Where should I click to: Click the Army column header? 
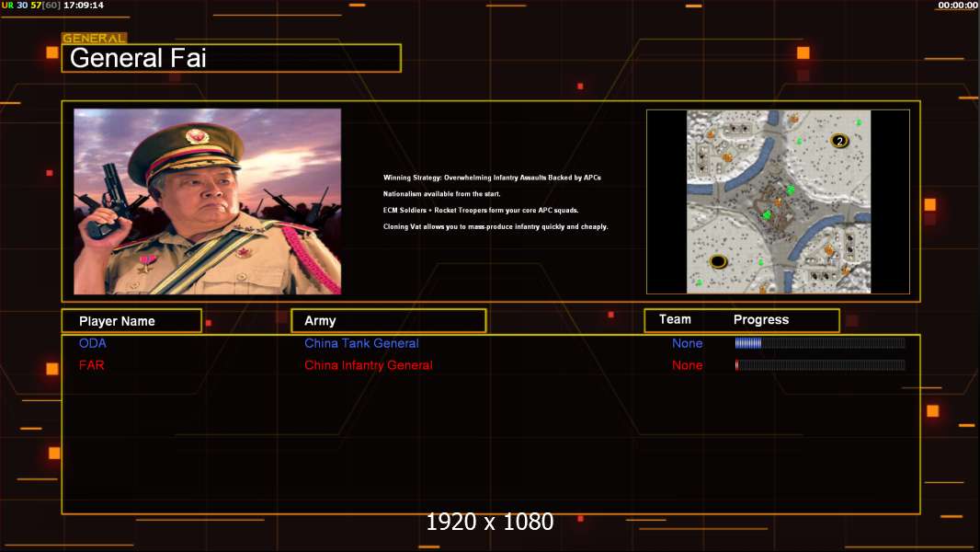389,321
